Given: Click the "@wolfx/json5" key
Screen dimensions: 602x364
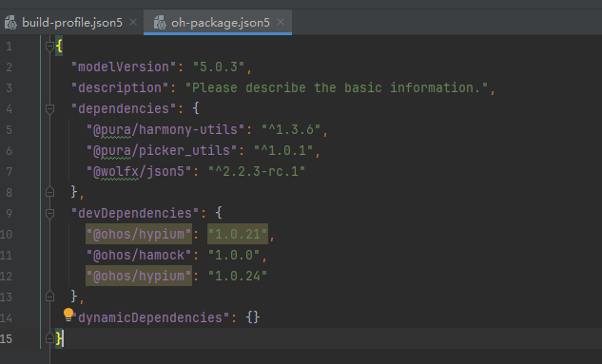Looking at the screenshot, I should point(139,171).
